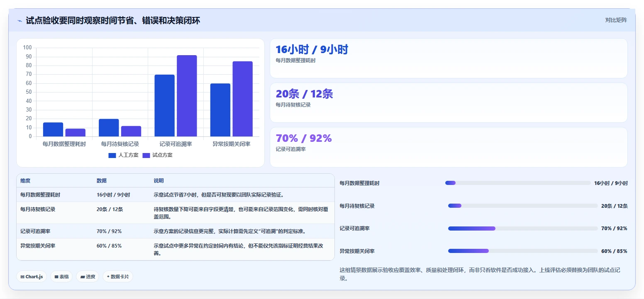Click chart x-axis label 异常按期关闭率
This screenshot has height=299, width=644.
(232, 144)
